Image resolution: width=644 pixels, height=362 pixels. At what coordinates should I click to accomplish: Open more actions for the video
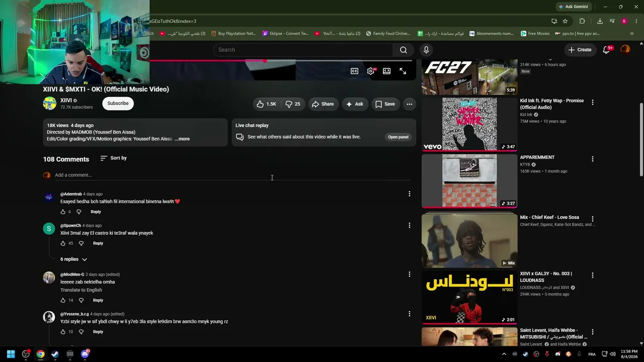click(410, 104)
